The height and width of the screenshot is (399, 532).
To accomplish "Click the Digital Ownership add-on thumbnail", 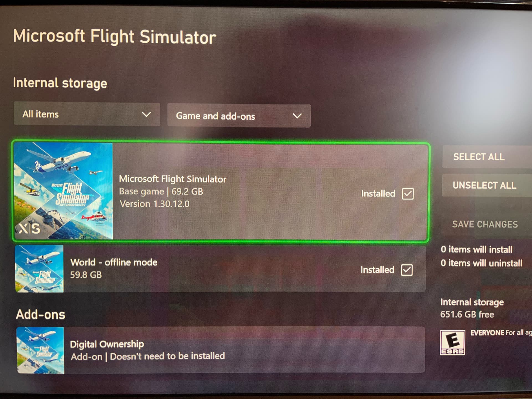I will point(40,350).
